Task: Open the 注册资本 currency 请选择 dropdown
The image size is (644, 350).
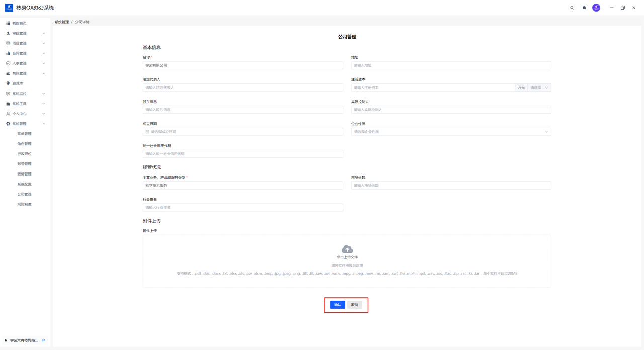Action: pos(539,87)
